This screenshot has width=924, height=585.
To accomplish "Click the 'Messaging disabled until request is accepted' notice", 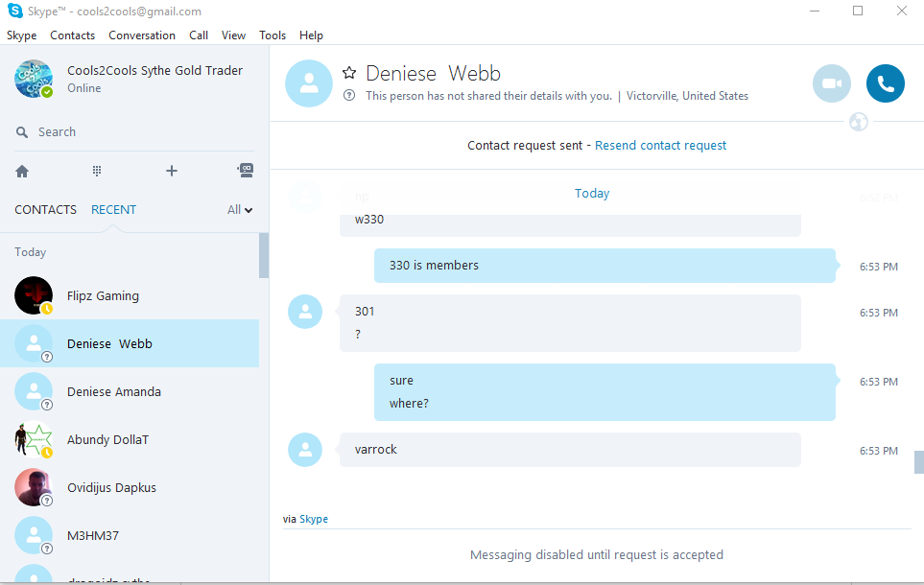I will click(597, 555).
